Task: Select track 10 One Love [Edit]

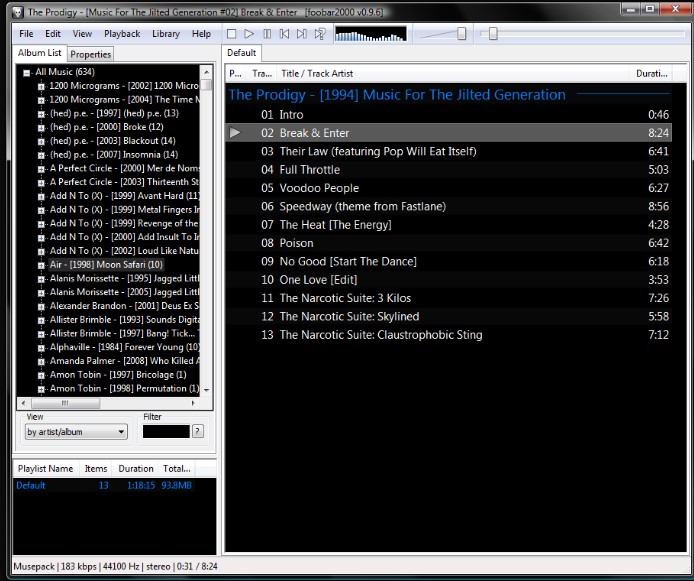Action: click(448, 280)
